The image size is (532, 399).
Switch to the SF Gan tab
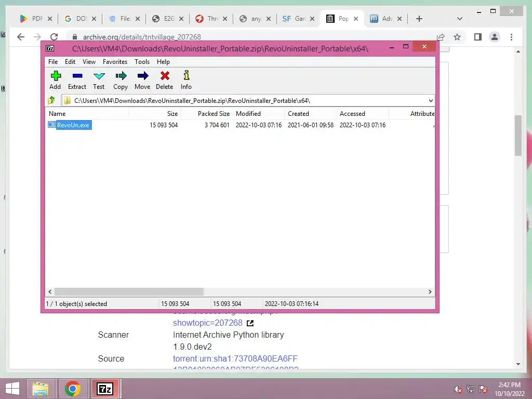coord(294,19)
